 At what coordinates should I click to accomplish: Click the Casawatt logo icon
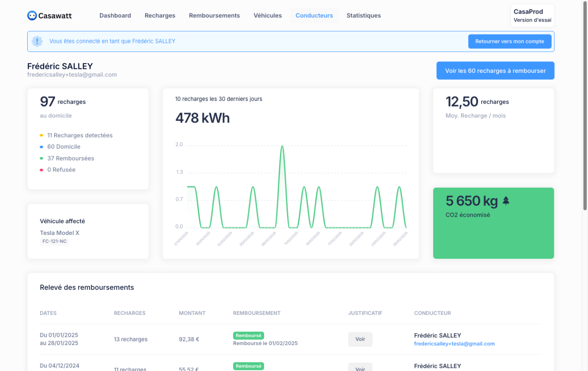pos(32,16)
